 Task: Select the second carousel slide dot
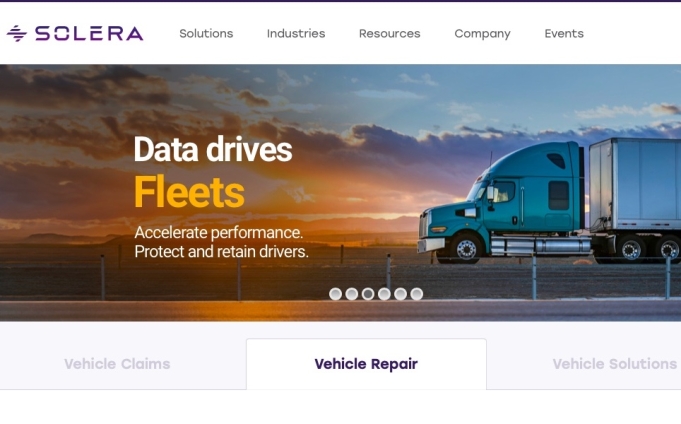(352, 294)
